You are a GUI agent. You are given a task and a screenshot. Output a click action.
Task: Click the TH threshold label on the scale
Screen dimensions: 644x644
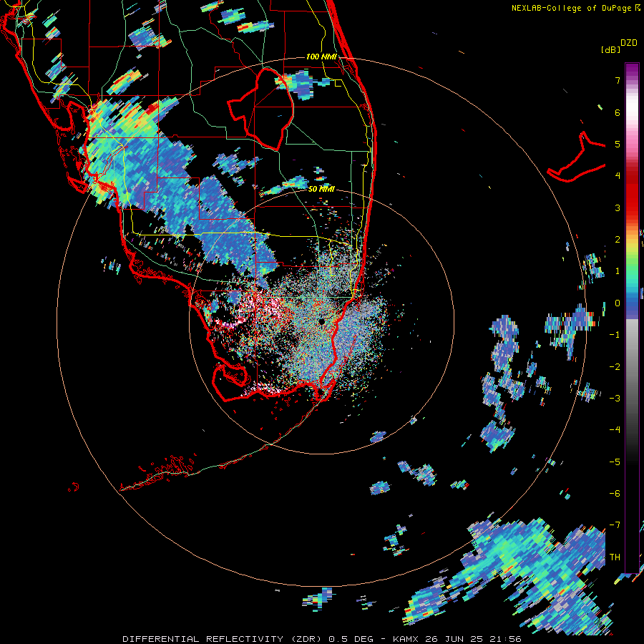point(615,557)
